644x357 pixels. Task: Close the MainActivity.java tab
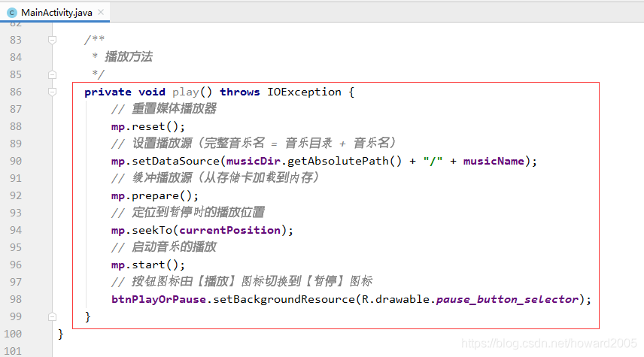pyautogui.click(x=101, y=12)
